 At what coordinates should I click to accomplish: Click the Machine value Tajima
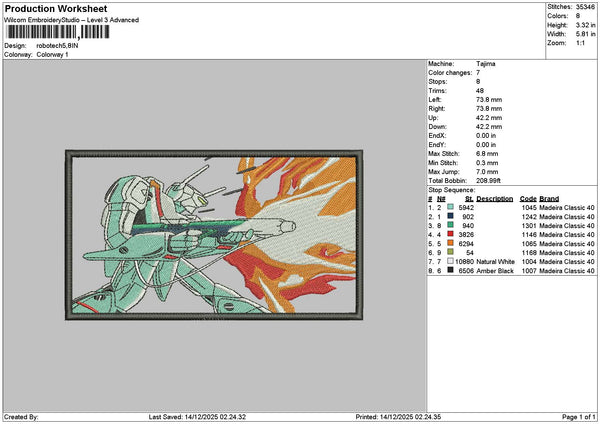click(487, 63)
